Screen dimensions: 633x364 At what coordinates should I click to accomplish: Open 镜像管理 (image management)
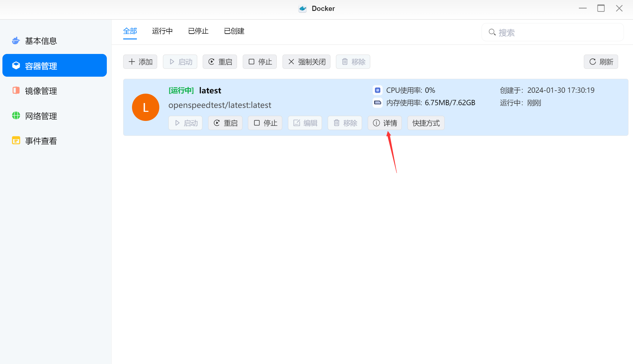pyautogui.click(x=41, y=91)
